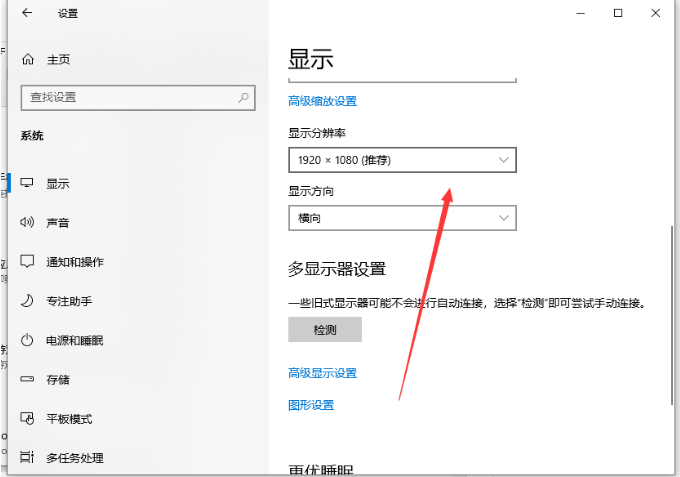Maximize the 设置 window
Screen dimensions: 680x477
coord(618,13)
